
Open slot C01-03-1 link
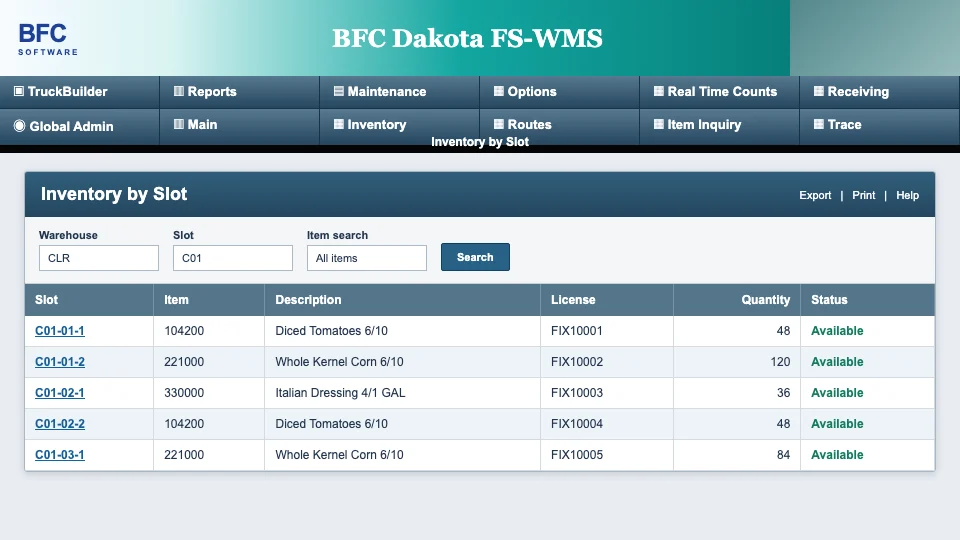pyautogui.click(x=60, y=455)
